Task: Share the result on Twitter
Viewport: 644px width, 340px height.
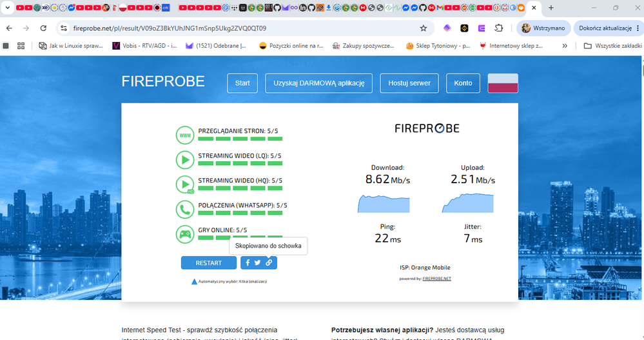Action: point(257,263)
